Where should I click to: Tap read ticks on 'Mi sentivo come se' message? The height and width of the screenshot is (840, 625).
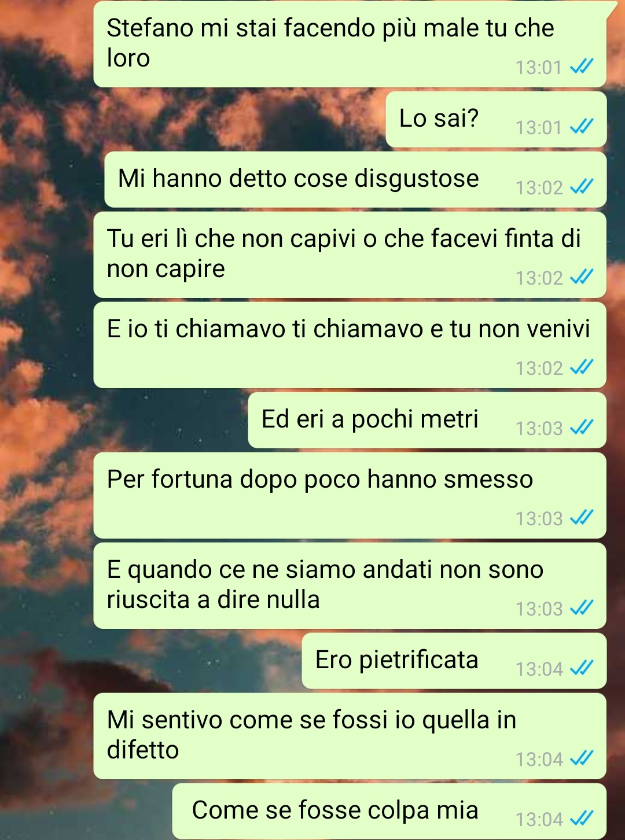tap(582, 758)
